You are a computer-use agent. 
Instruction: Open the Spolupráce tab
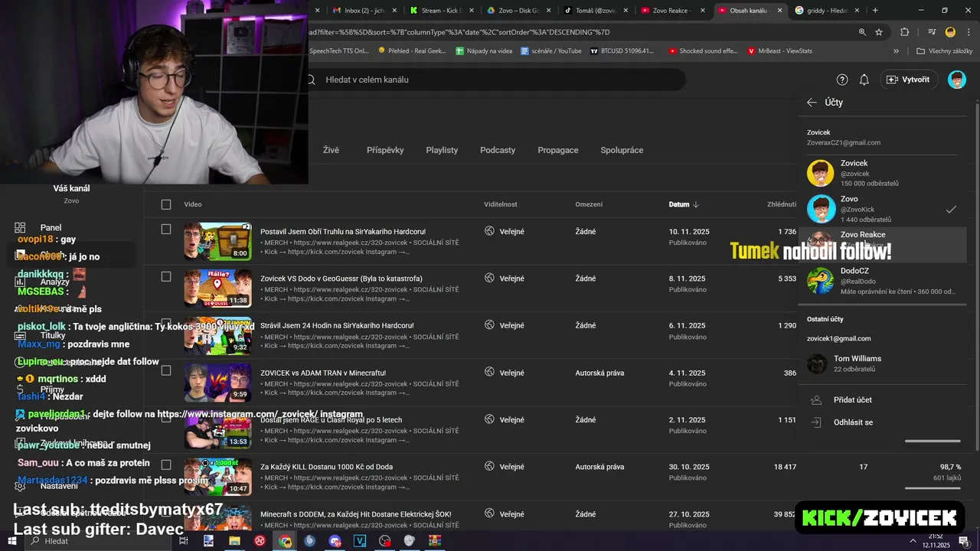(622, 150)
